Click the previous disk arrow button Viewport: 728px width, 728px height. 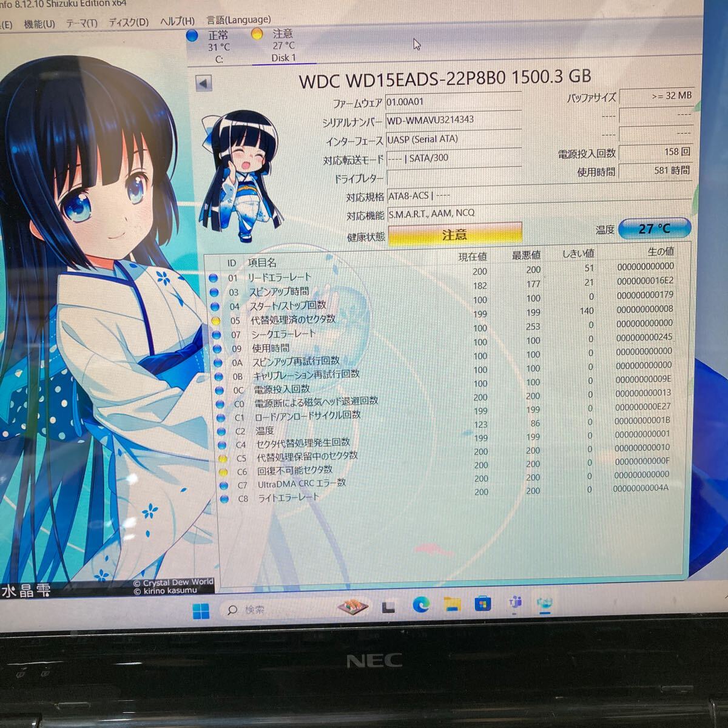(204, 83)
